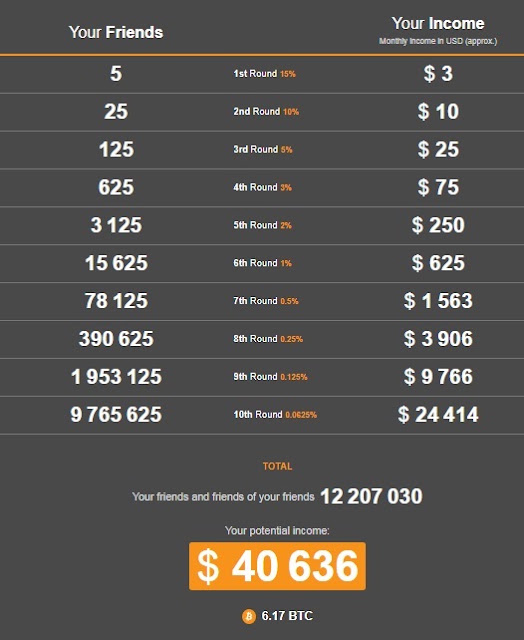This screenshot has height=640, width=524.
Task: Click the 2nd Round 10% label
Action: (x=266, y=111)
